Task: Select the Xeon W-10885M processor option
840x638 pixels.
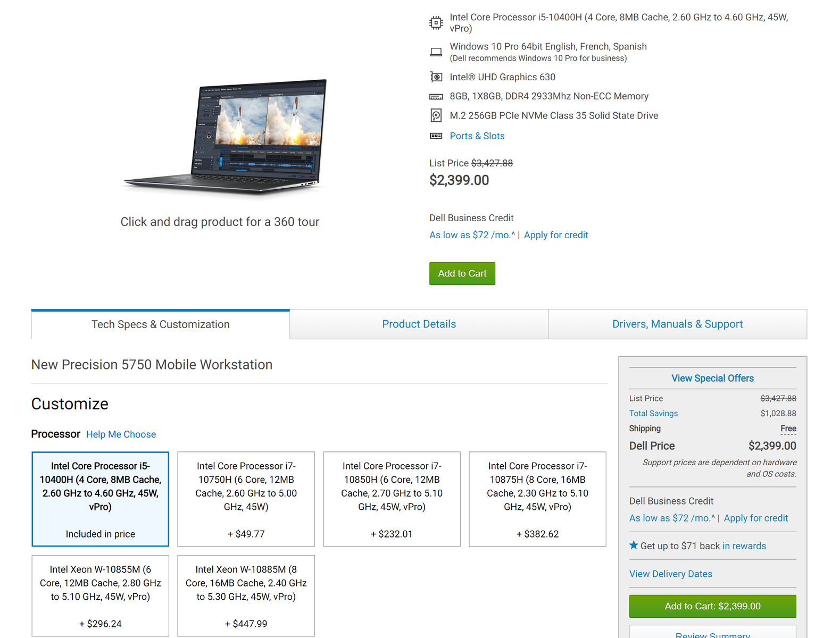Action: click(x=246, y=596)
